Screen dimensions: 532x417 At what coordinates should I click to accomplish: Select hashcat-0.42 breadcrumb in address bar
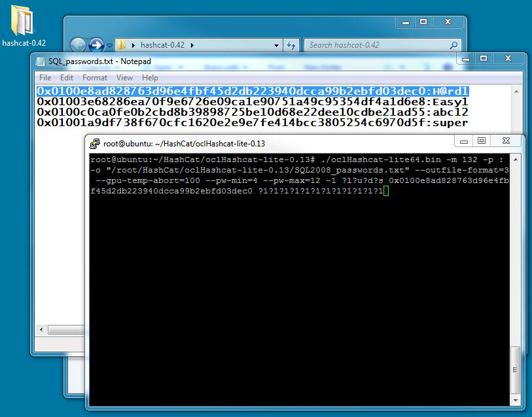tap(162, 44)
